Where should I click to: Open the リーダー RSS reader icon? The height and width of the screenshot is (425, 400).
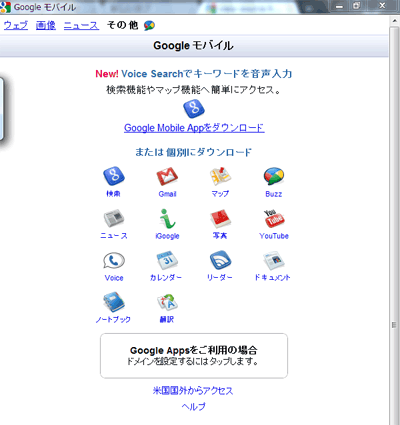click(x=220, y=260)
